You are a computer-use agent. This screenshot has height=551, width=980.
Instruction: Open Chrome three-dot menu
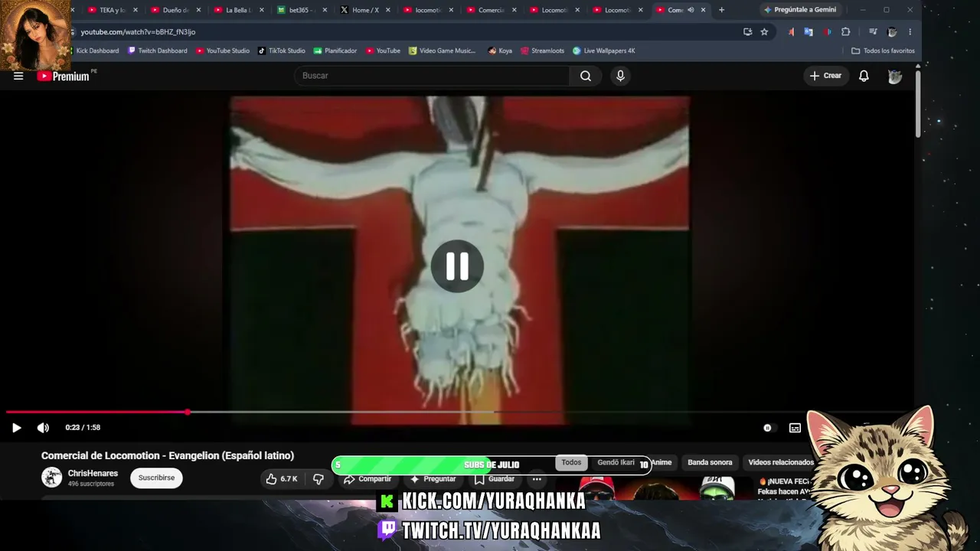pos(910,31)
